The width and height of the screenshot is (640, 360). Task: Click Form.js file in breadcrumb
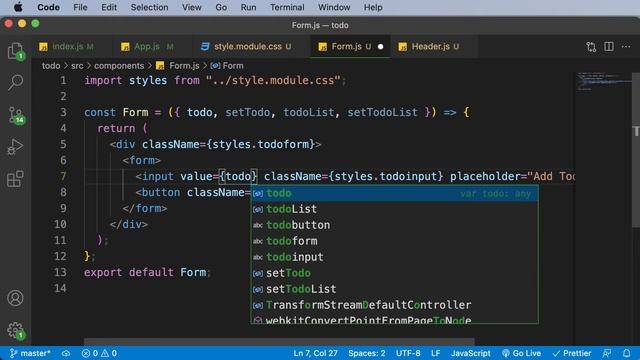pyautogui.click(x=178, y=66)
